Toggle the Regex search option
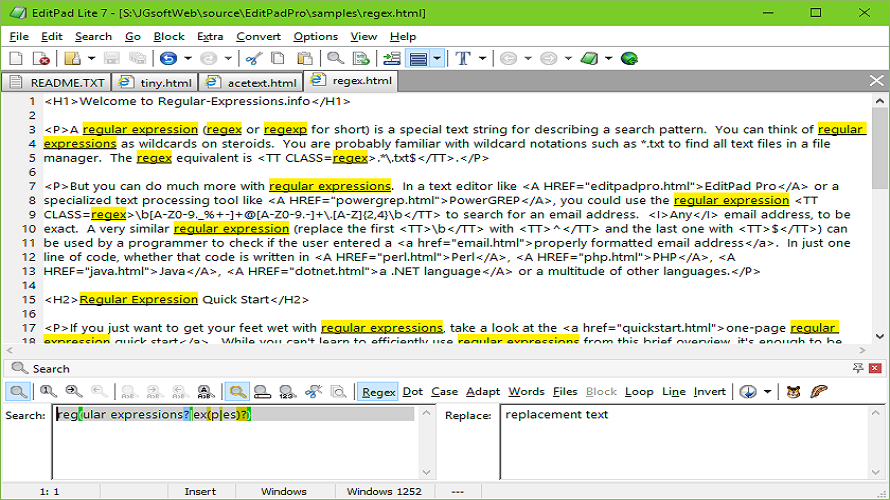This screenshot has height=500, width=890. 378,392
